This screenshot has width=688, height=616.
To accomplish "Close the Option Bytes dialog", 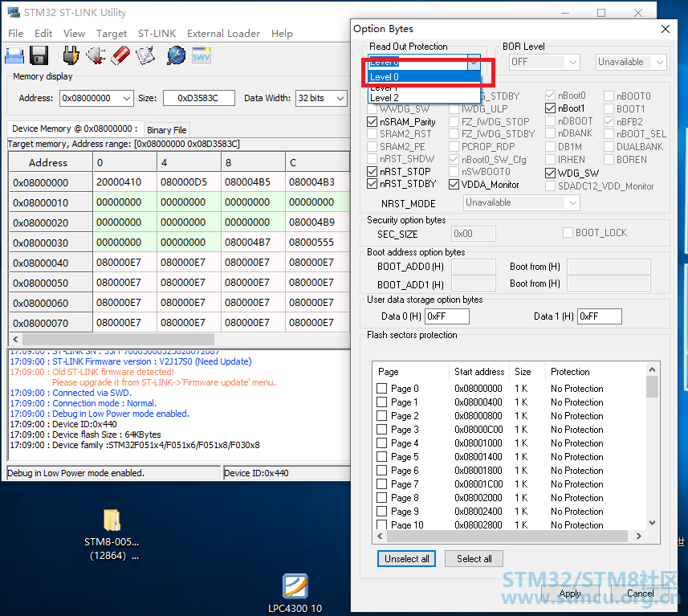I will (x=666, y=29).
